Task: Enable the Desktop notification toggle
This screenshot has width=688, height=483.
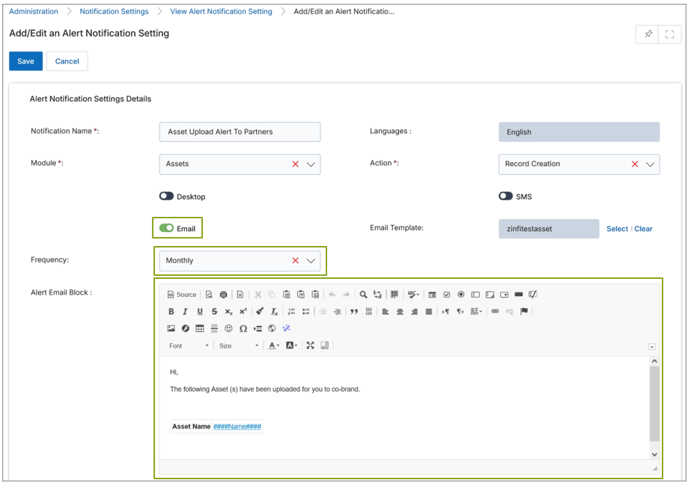Action: [x=166, y=196]
